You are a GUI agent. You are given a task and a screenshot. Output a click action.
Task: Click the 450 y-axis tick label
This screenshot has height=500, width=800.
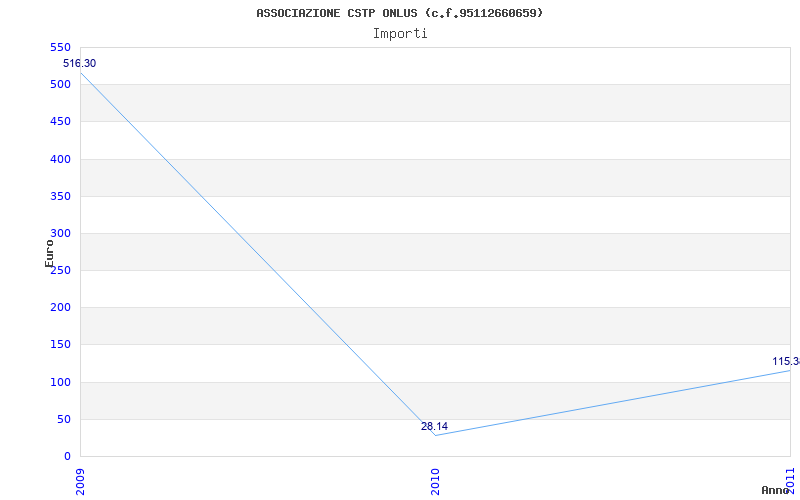[60, 122]
